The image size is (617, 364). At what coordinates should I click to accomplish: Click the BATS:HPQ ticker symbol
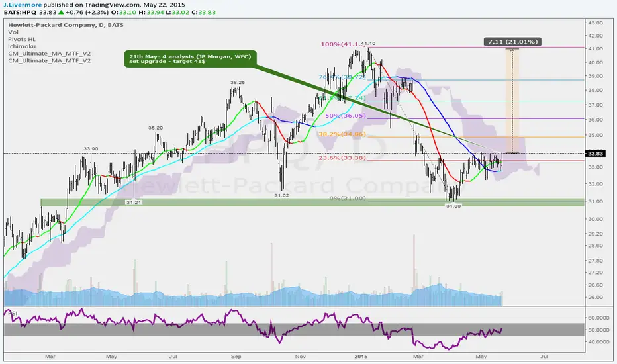pos(20,12)
